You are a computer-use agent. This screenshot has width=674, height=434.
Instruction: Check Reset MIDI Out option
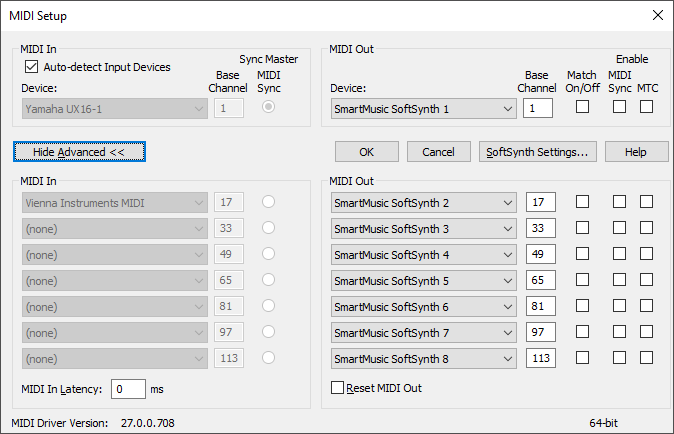pyautogui.click(x=337, y=387)
